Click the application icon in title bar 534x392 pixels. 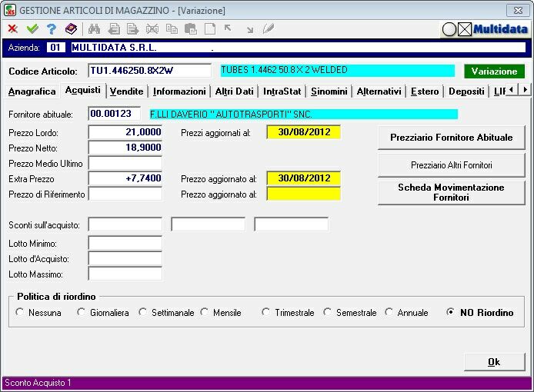[10, 10]
